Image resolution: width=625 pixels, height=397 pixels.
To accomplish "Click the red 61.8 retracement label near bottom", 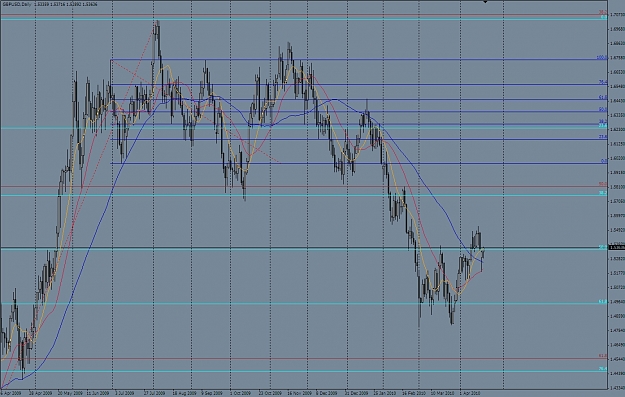I will click(603, 356).
